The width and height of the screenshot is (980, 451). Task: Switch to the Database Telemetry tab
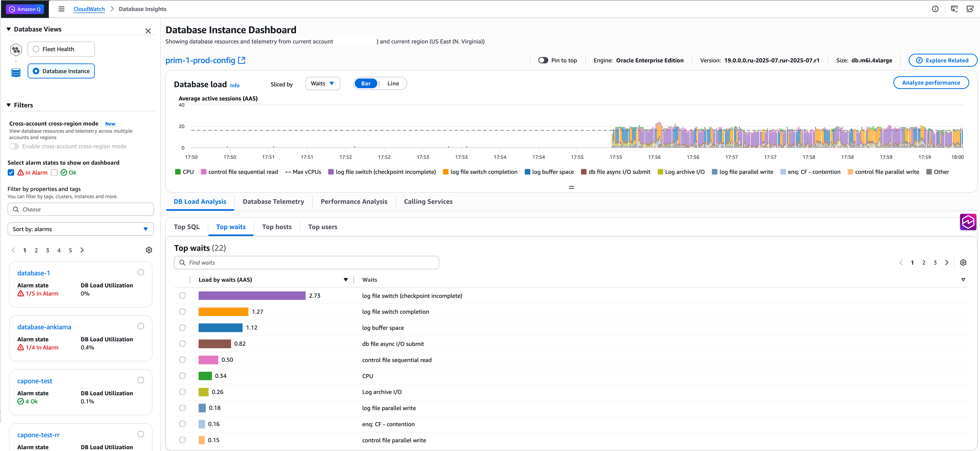pos(273,202)
